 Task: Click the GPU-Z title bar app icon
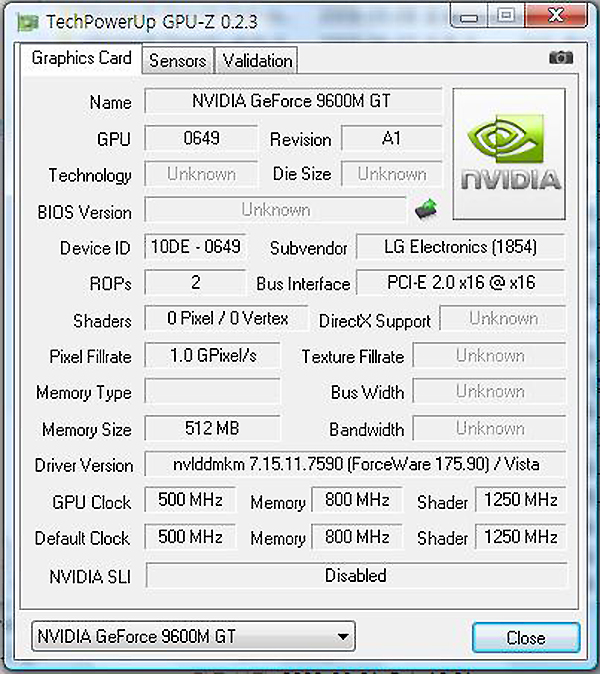click(28, 21)
